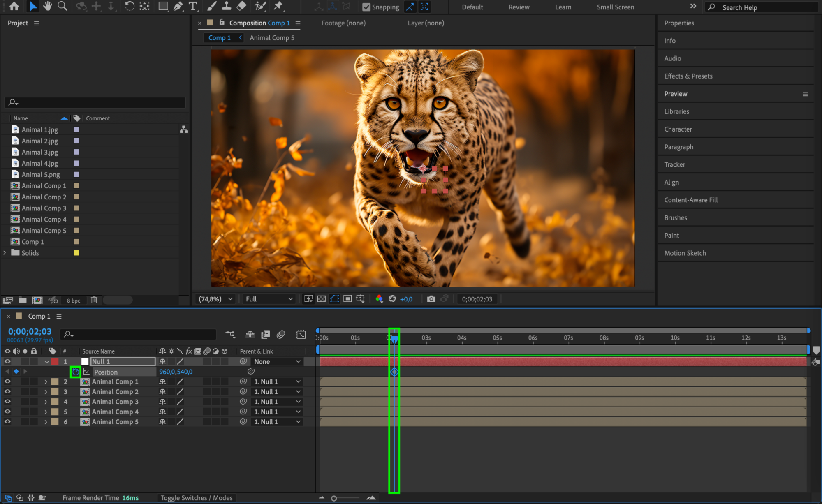The image size is (822, 504).
Task: Select the Hand tool
Action: pos(47,6)
